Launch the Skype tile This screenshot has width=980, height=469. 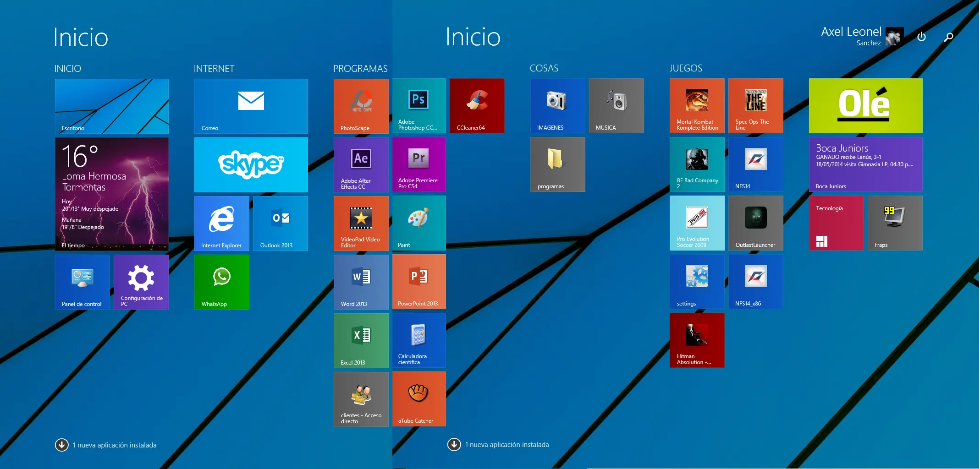point(251,165)
